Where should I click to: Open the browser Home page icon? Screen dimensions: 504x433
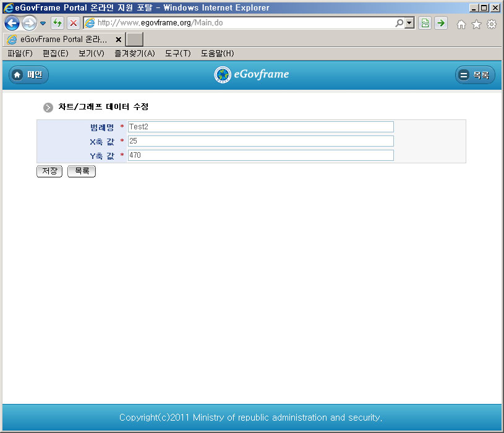[461, 24]
